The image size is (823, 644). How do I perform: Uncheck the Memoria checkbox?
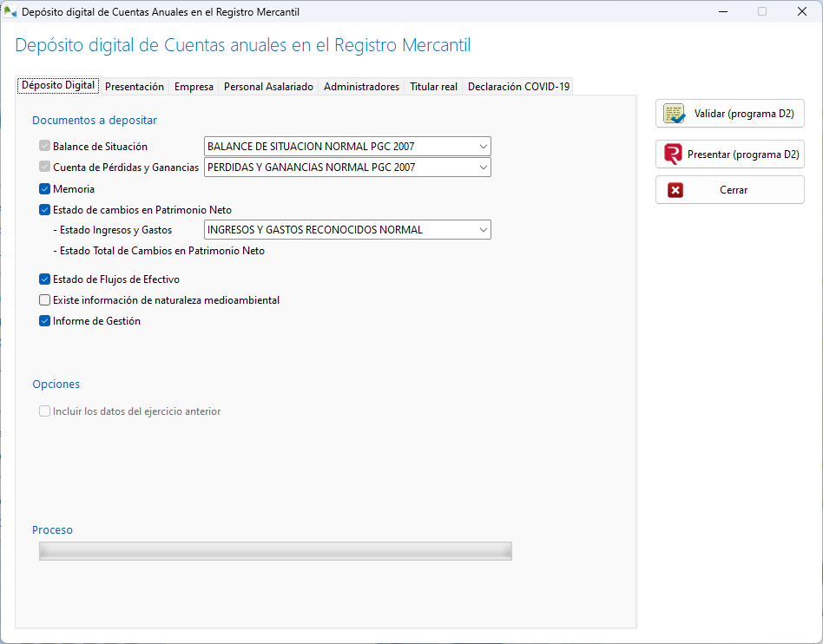(44, 189)
